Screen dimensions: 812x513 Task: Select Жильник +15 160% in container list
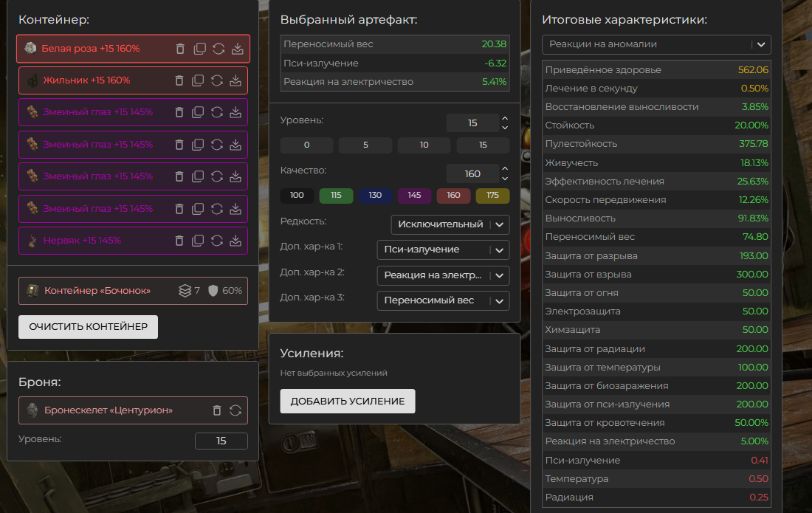coord(86,80)
